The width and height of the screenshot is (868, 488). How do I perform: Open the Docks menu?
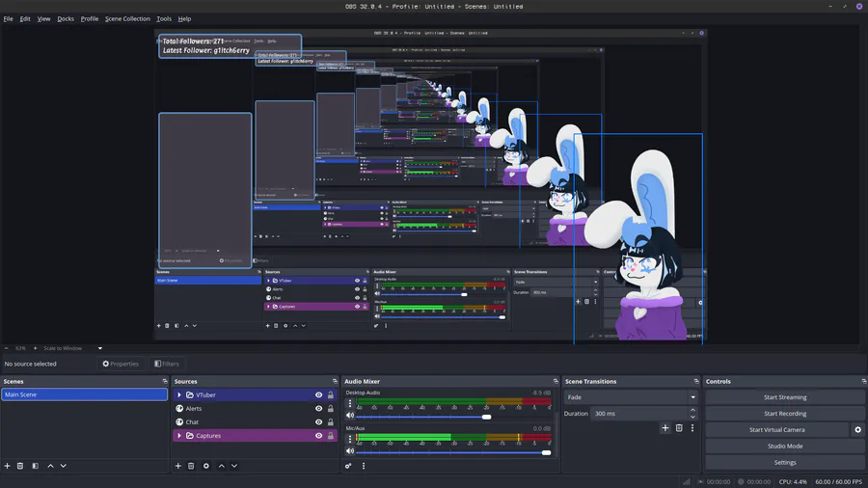[66, 19]
